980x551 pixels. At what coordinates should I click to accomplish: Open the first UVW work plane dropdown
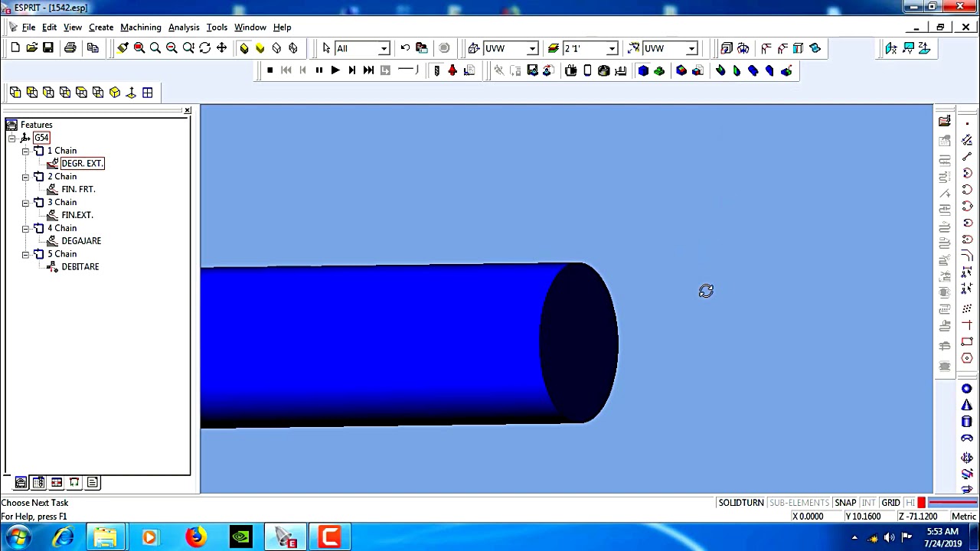point(532,49)
